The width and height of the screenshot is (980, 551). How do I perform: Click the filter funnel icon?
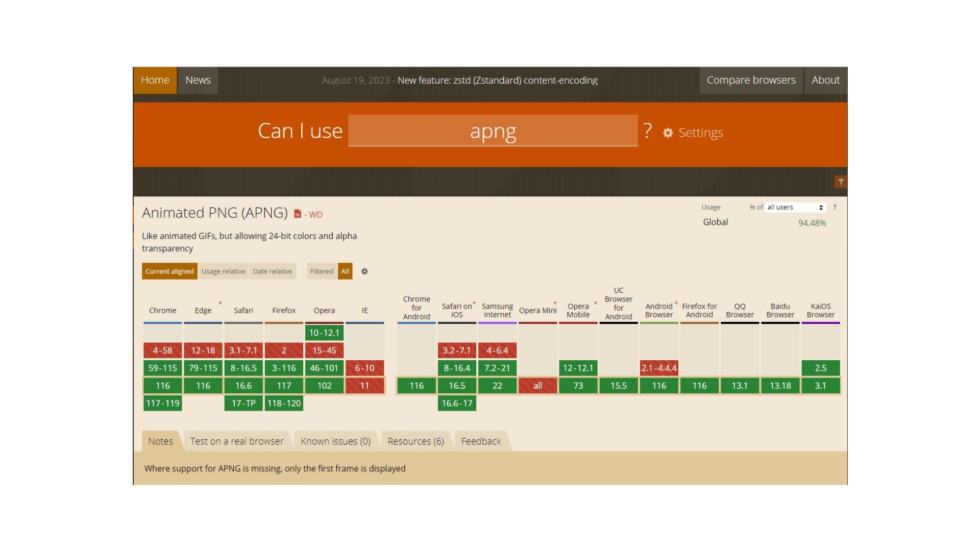coord(840,182)
